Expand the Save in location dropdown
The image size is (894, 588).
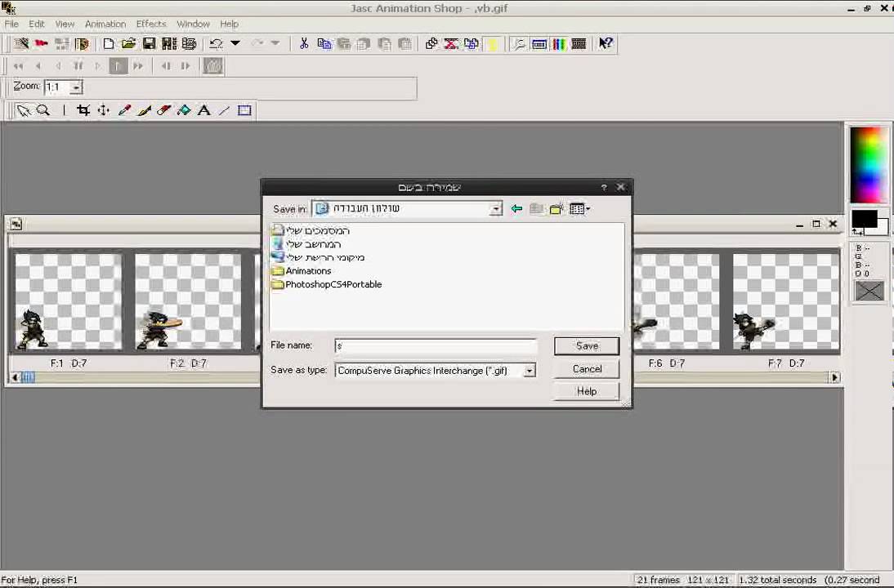pyautogui.click(x=496, y=209)
